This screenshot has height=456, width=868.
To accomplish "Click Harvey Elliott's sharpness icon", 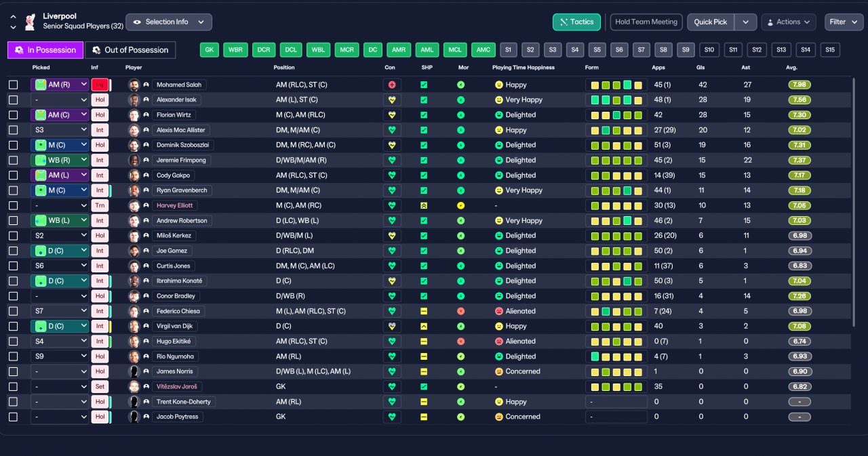I will coord(424,205).
